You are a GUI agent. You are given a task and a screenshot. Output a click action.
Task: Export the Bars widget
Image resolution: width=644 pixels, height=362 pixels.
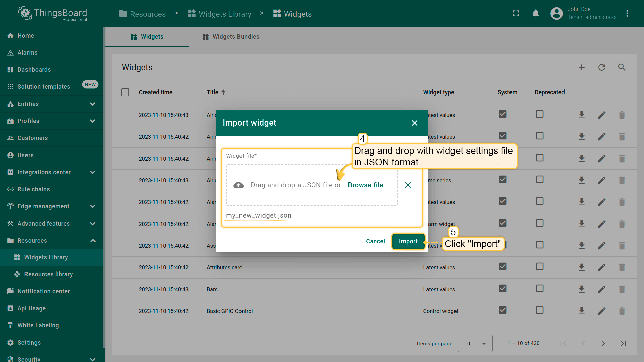pos(582,289)
